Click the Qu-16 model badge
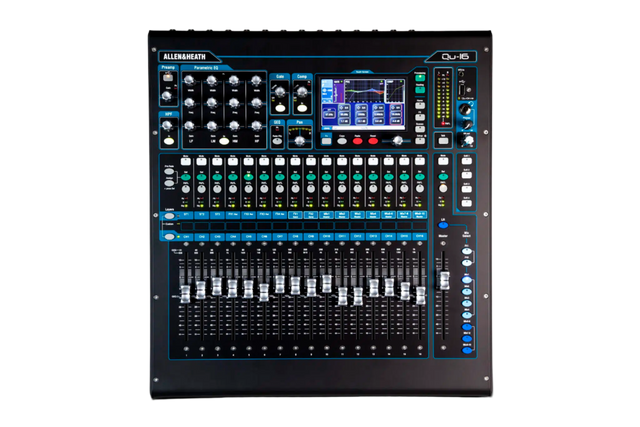This screenshot has height=427, width=640. (x=455, y=55)
